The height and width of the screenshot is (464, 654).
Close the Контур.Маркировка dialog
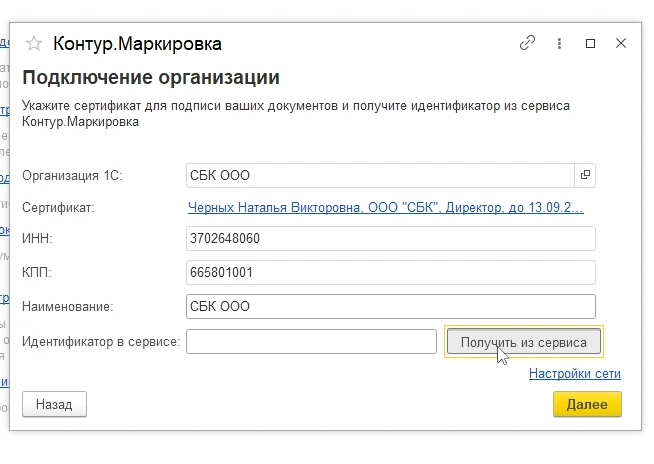pyautogui.click(x=621, y=43)
